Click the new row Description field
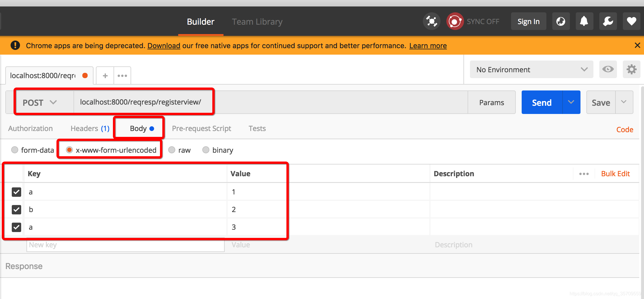This screenshot has height=299, width=644. pyautogui.click(x=534, y=245)
